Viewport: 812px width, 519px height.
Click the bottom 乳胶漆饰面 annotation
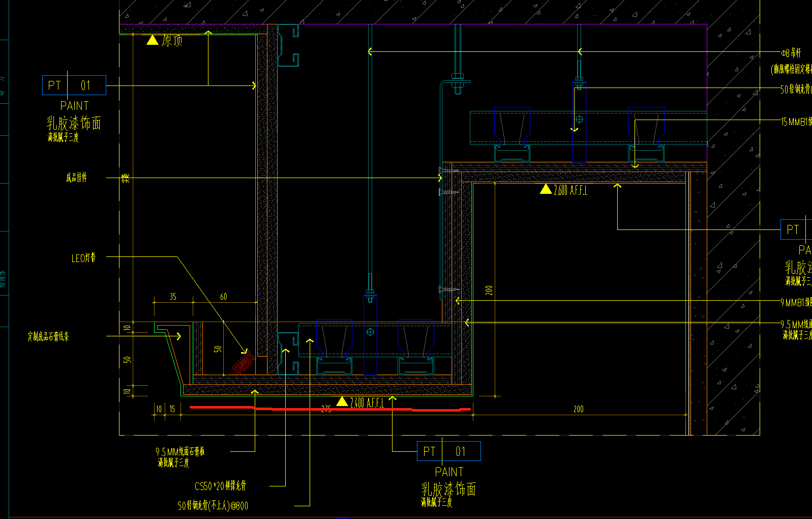[448, 489]
